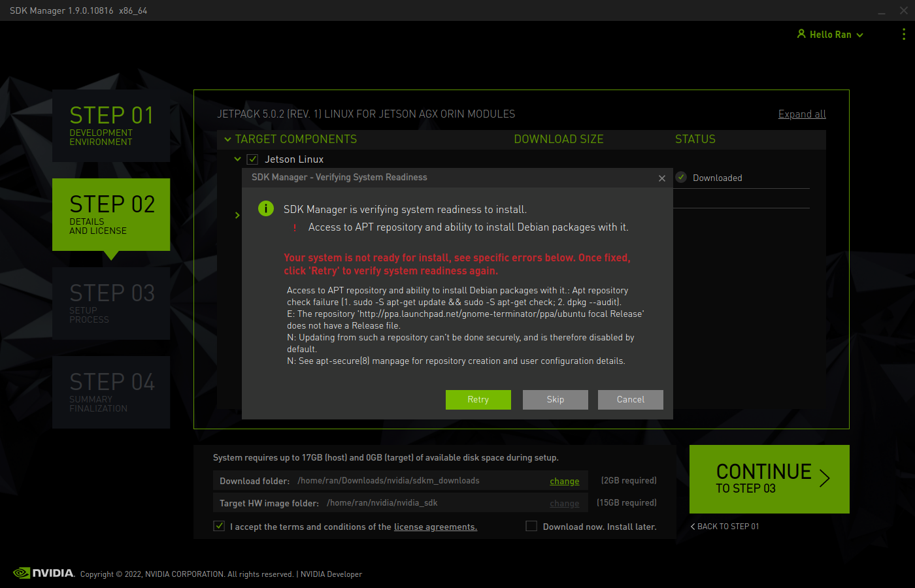Open the license agreements link

click(435, 527)
